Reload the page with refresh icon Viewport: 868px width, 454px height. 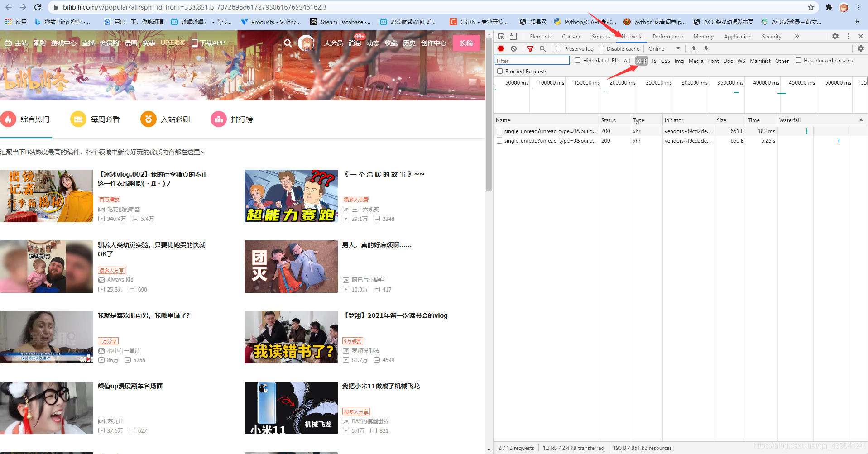pyautogui.click(x=38, y=7)
